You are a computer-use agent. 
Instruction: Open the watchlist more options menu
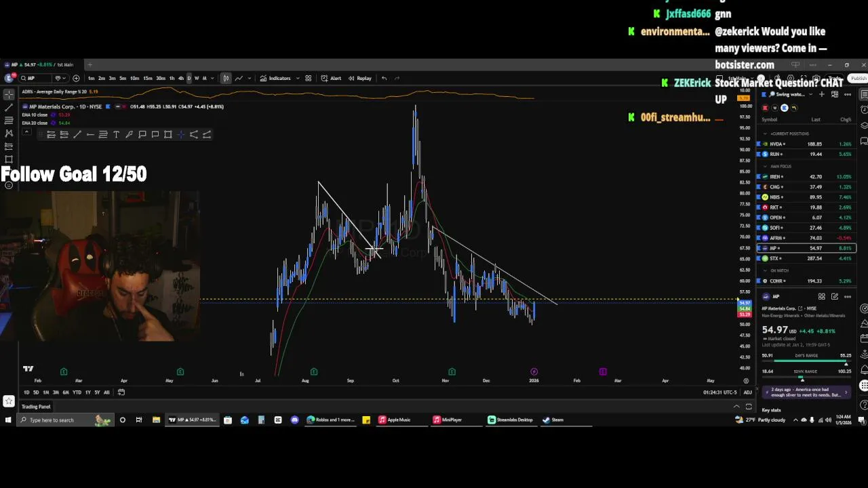coord(847,94)
